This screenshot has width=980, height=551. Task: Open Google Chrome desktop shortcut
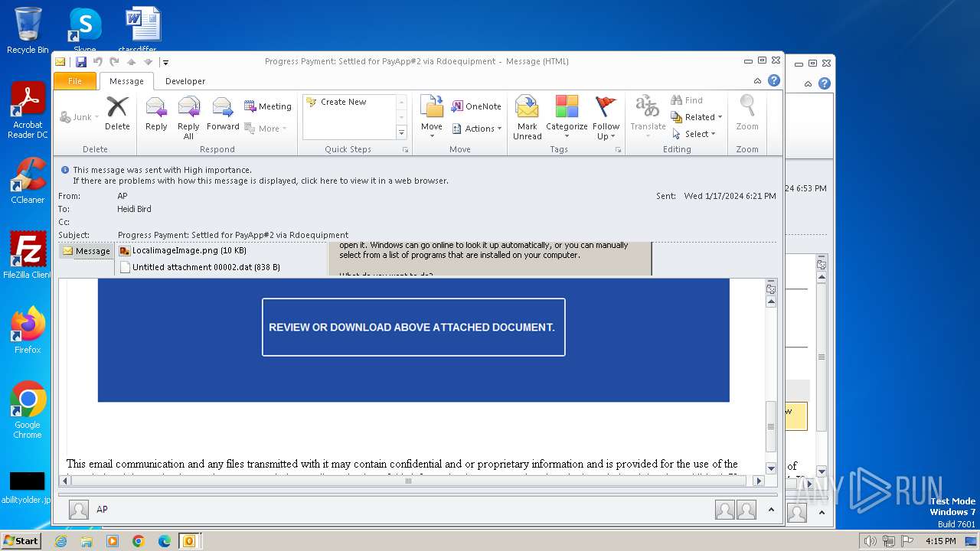(x=28, y=410)
